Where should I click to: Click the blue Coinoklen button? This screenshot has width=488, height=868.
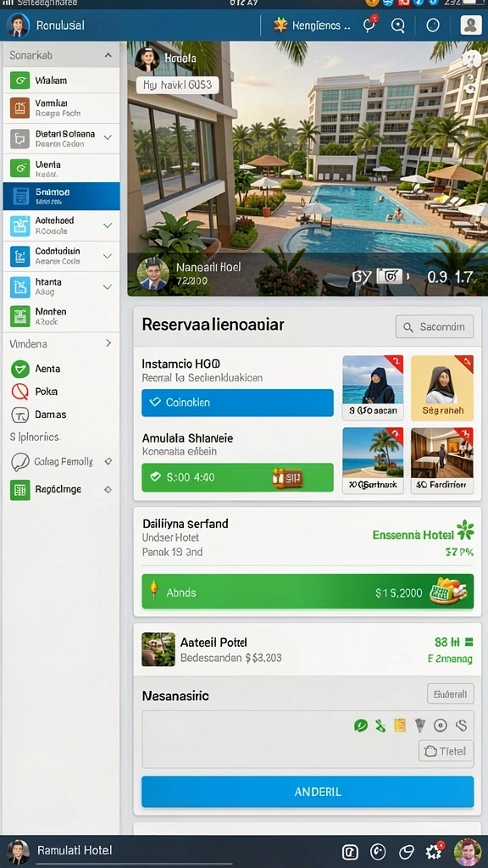237,403
